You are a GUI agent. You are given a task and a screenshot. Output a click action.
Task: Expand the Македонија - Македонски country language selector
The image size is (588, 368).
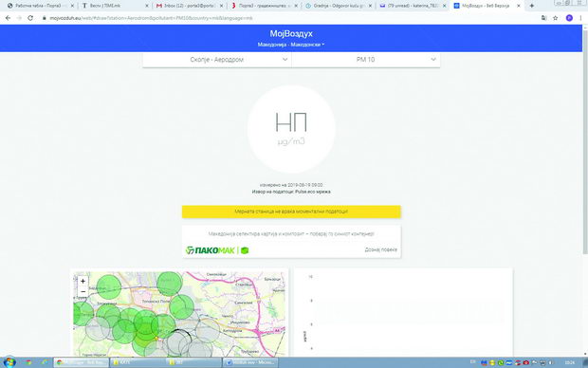[x=291, y=45]
